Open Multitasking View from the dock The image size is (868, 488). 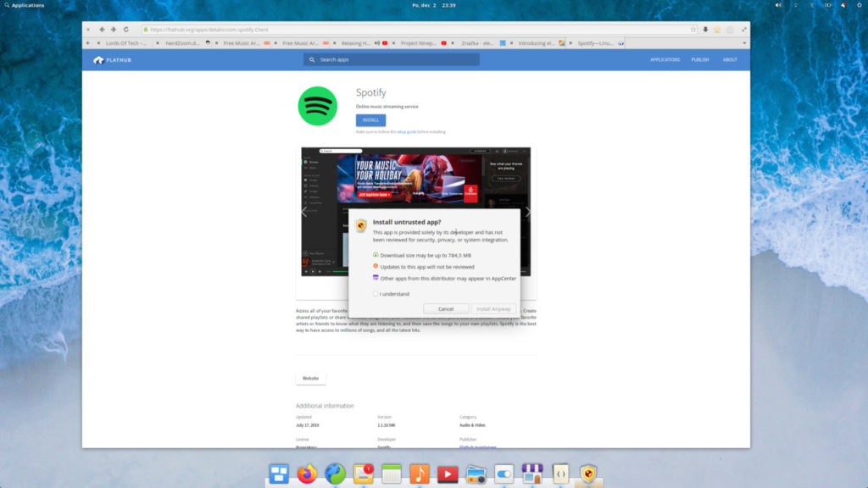point(279,474)
